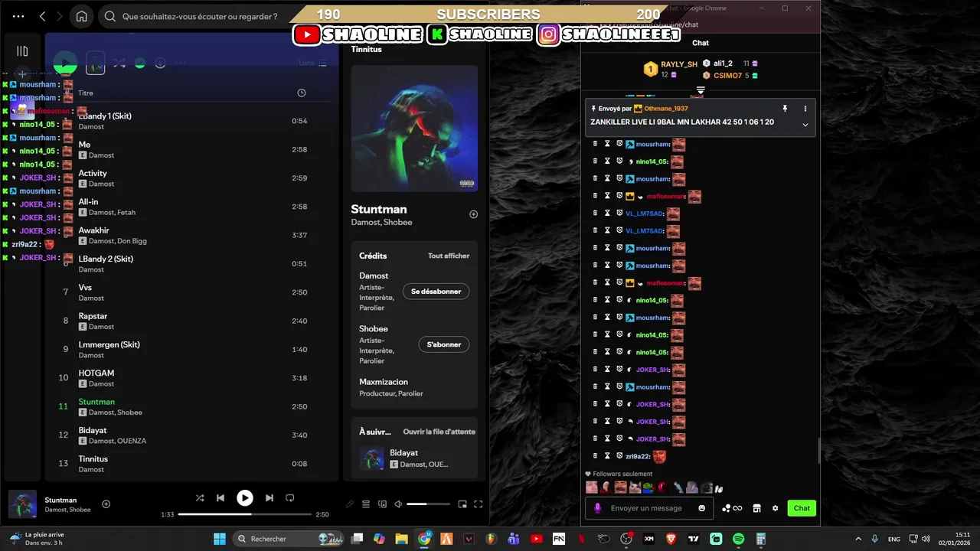The image size is (980, 551).
Task: Open the Windows Start button
Action: (x=220, y=539)
